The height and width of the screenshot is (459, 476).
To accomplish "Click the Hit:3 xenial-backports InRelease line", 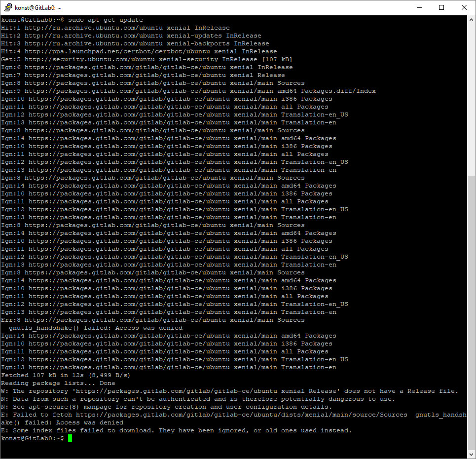I will click(135, 43).
